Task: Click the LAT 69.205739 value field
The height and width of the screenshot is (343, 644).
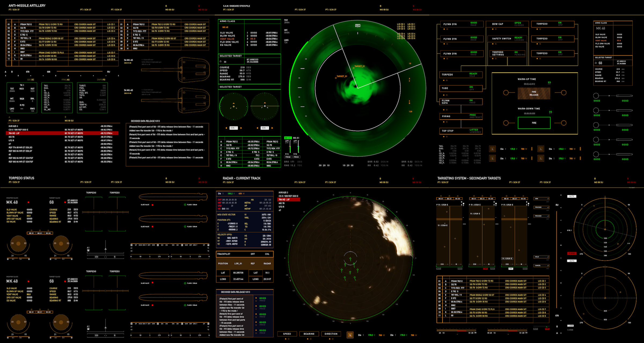Action: coord(238,273)
